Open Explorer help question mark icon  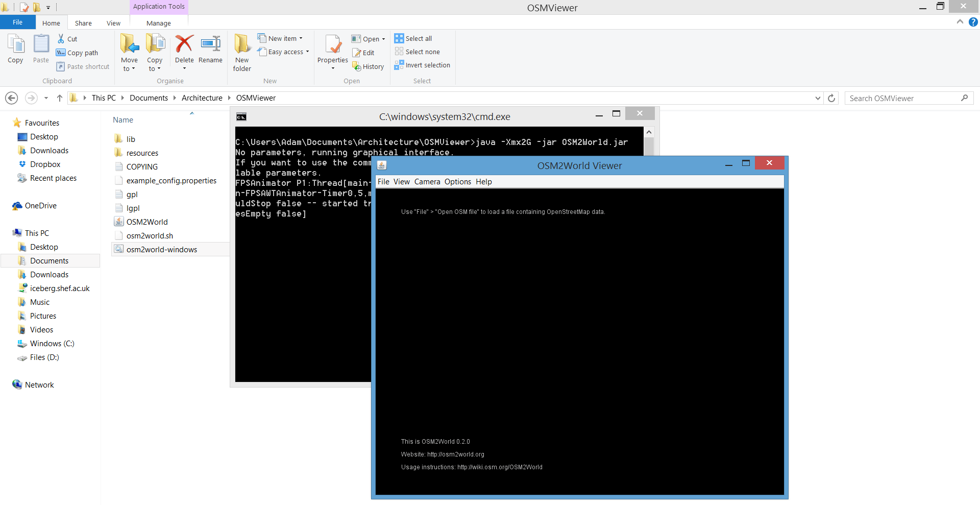point(973,22)
